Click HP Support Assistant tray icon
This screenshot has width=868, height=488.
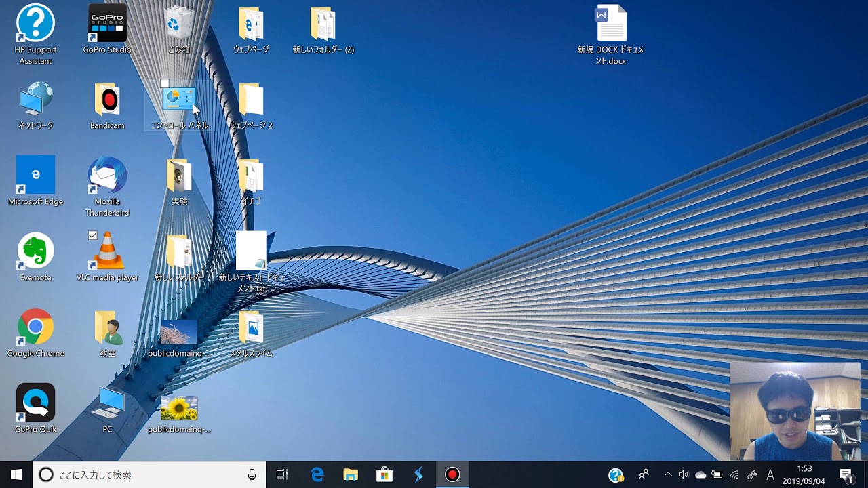pos(616,474)
